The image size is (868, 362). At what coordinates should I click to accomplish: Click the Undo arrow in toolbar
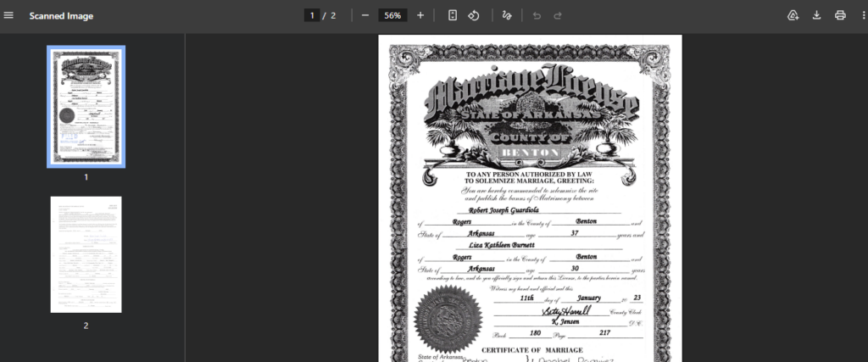tap(536, 15)
